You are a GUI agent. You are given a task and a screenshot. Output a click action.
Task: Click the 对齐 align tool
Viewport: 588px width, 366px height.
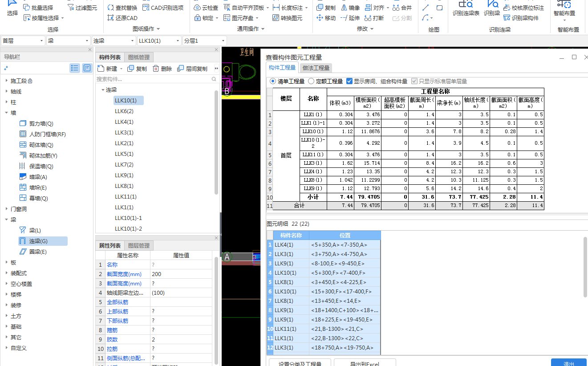tap(376, 8)
